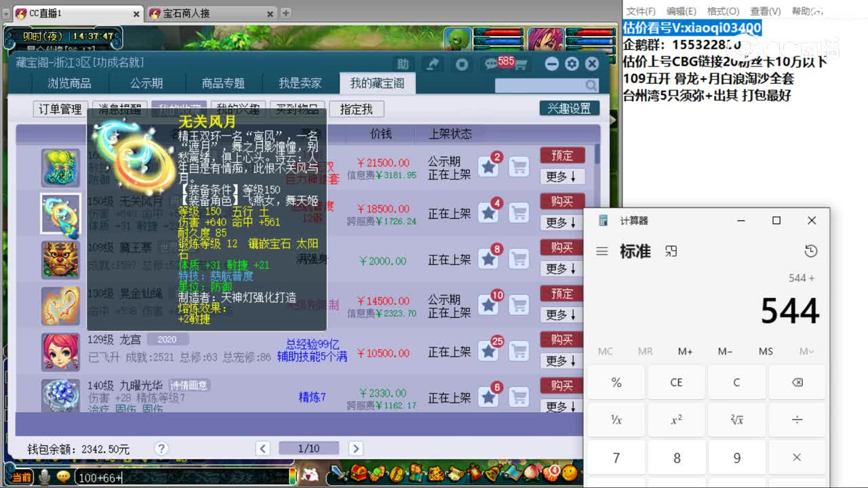Add the ¥14500.00 item to cart
The height and width of the screenshot is (488, 868).
[519, 305]
